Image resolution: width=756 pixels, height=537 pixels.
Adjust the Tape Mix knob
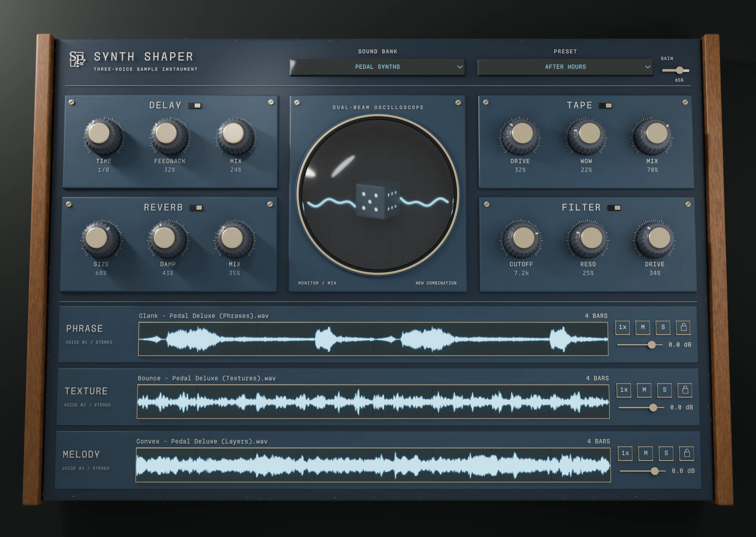[x=652, y=136]
